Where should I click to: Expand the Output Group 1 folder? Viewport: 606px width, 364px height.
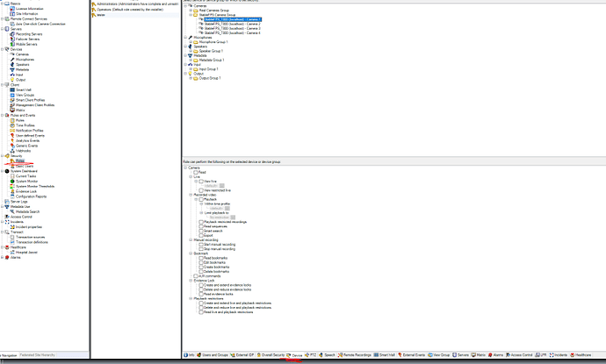[x=190, y=77]
